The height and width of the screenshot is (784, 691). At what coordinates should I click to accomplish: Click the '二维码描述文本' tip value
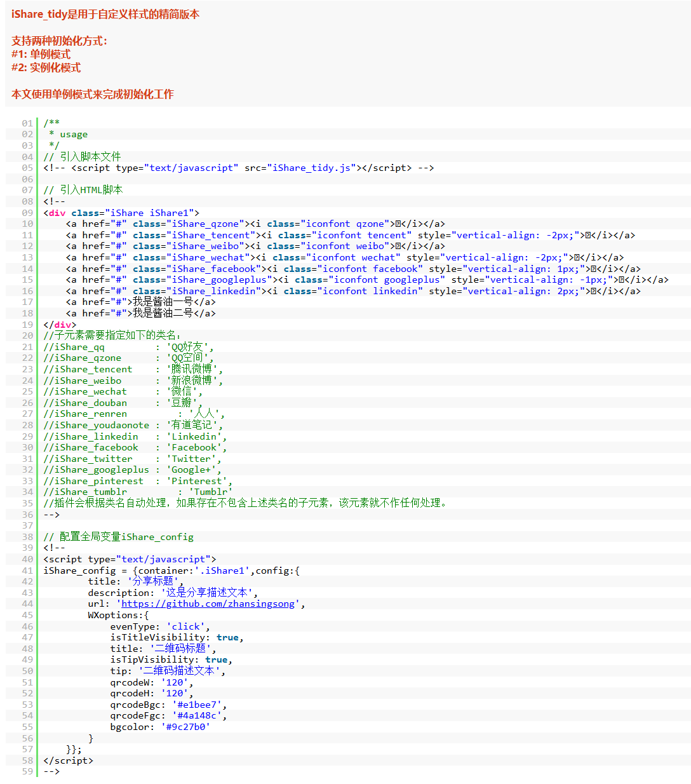click(179, 671)
